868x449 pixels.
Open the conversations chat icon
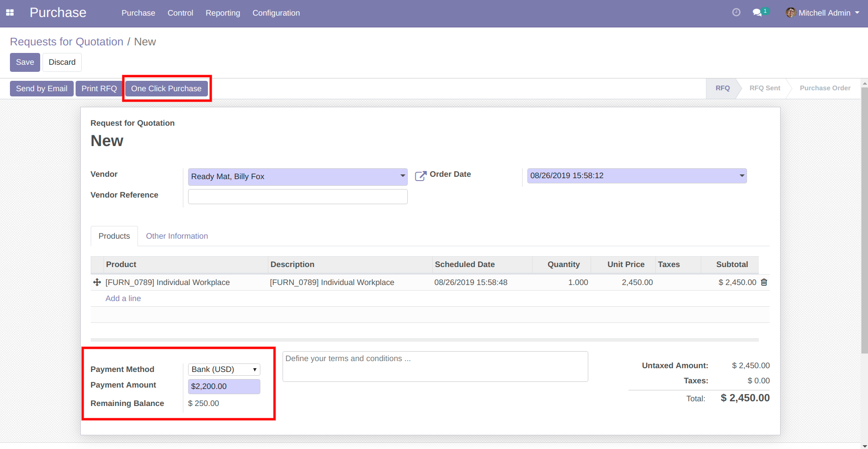[757, 13]
